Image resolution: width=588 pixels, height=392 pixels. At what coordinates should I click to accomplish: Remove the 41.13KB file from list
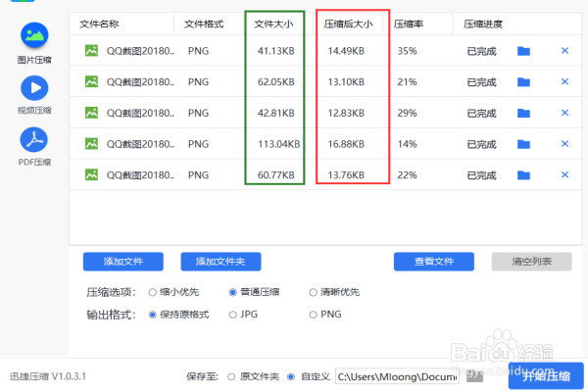[x=564, y=51]
